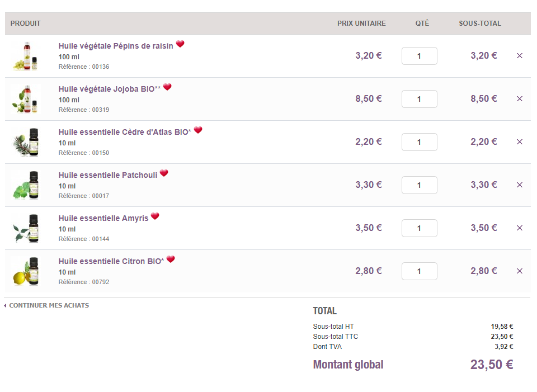Remove Pépins de raisin oil from cart
This screenshot has height=392, width=537.
pyautogui.click(x=519, y=56)
